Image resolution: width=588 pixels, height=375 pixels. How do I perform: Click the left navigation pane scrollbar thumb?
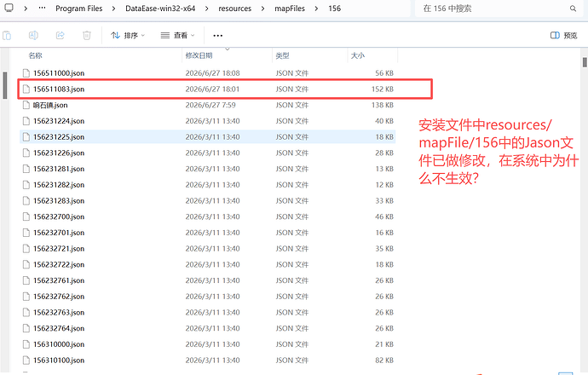(5, 85)
